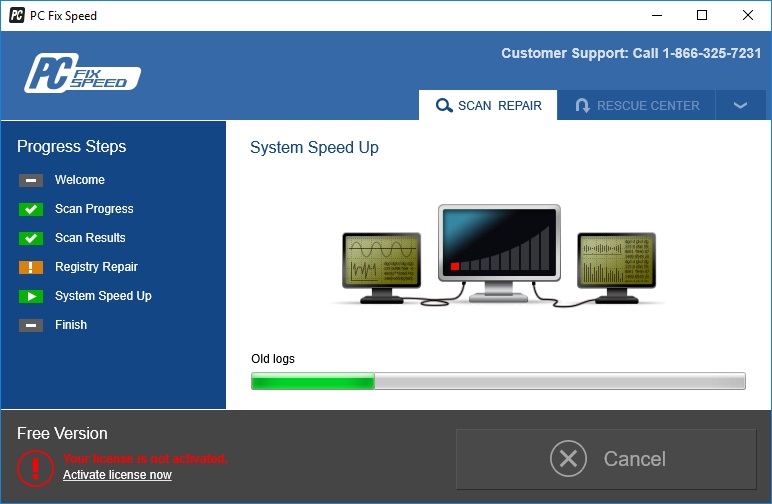Click the title bar PC application icon
This screenshot has height=504, width=772.
pyautogui.click(x=17, y=16)
